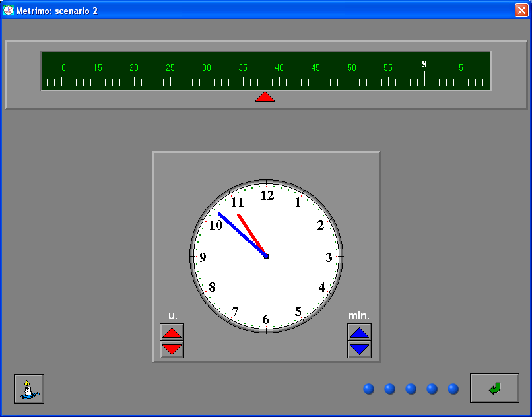Viewport: 532px width, 417px height.
Task: Click the 40 label on the timeline ruler
Action: pos(279,67)
